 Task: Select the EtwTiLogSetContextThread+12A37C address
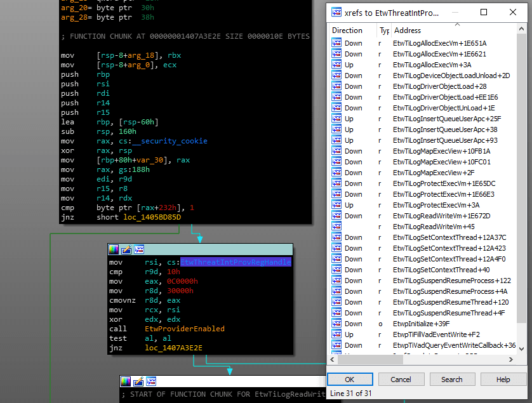(449, 237)
